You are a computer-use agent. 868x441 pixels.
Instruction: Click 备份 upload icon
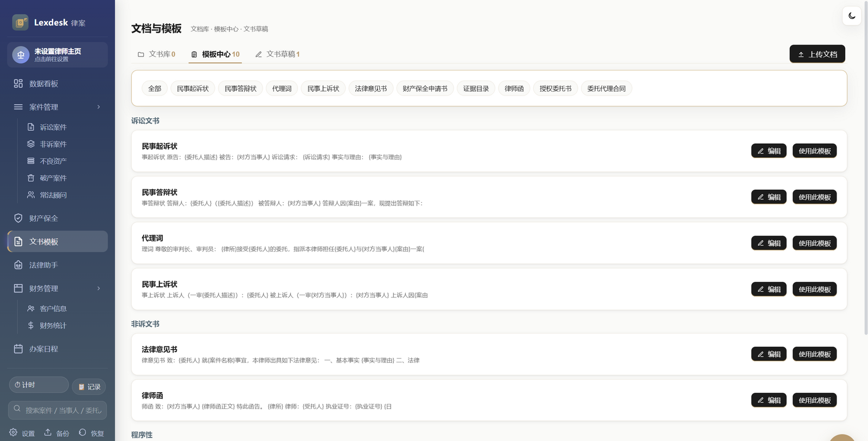click(48, 432)
